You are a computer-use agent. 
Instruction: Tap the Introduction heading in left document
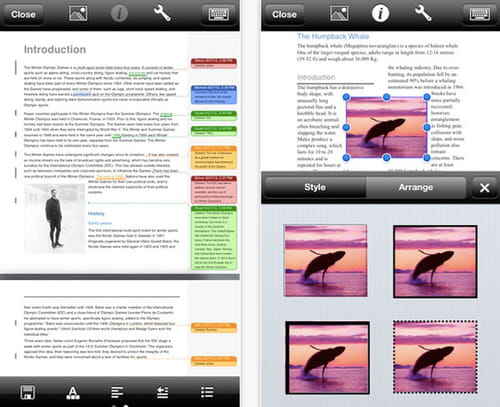point(55,49)
